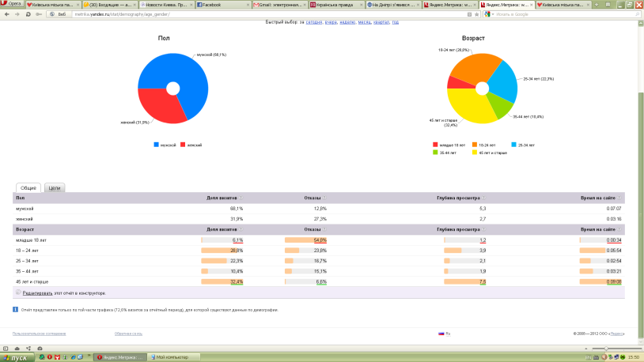Click help icon beside Время на сайте in Возраст header

619,229
